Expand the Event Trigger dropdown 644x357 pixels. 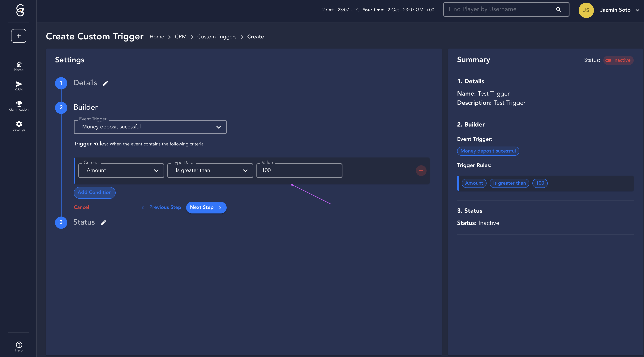[x=150, y=127]
